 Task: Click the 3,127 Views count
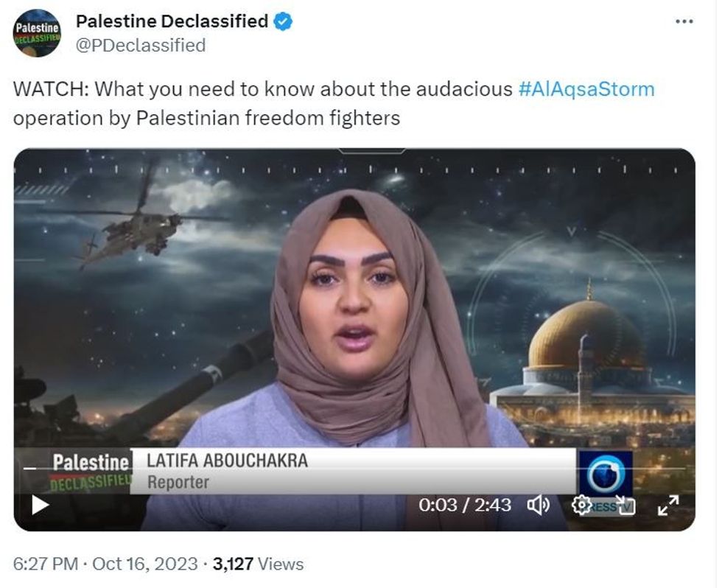[x=259, y=564]
